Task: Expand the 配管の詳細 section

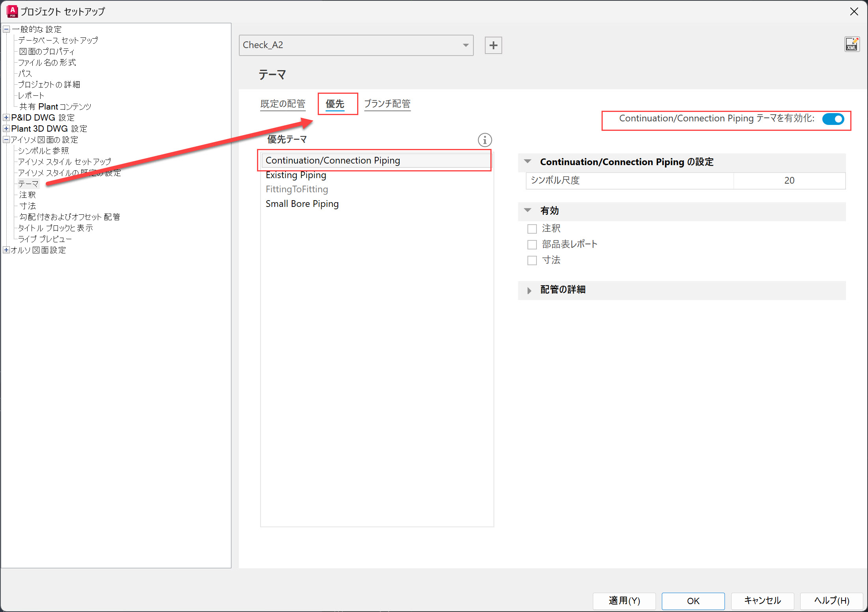Action: click(x=529, y=290)
